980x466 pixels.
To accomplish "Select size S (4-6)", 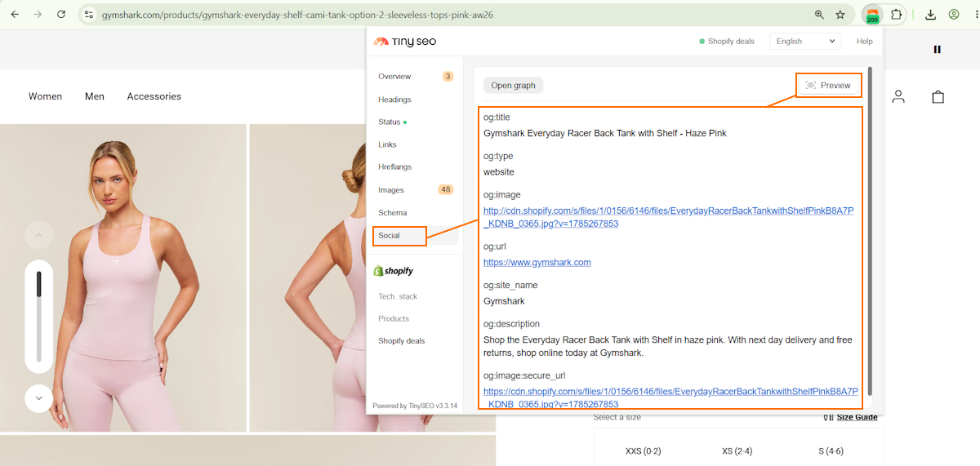I will click(832, 450).
